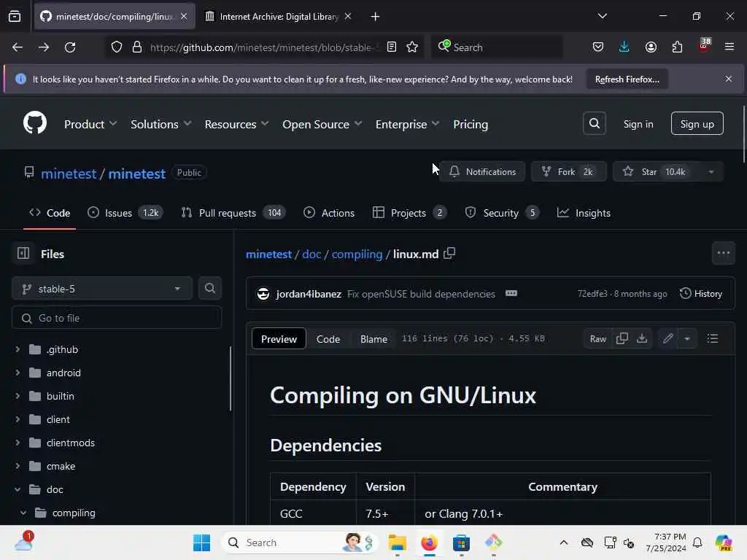
Task: Open document outline list icon
Action: tap(712, 338)
